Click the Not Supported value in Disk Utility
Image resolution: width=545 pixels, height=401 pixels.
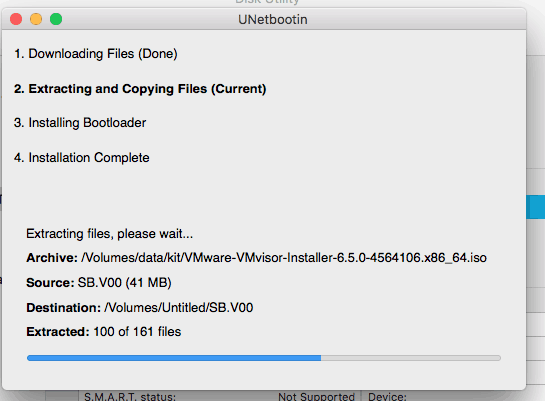point(316,396)
